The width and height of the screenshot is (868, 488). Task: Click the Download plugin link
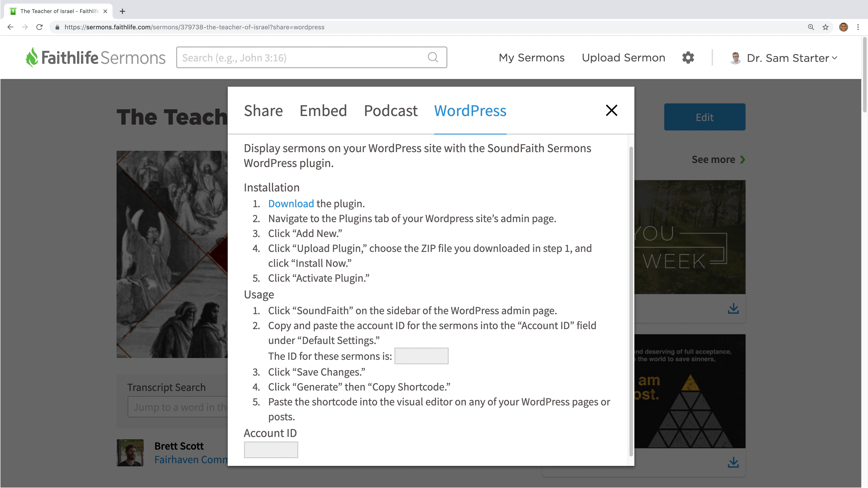tap(291, 204)
